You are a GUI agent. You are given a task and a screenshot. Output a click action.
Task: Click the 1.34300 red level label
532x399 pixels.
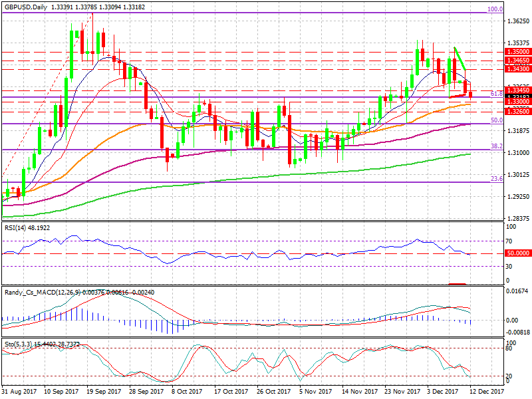(x=518, y=69)
